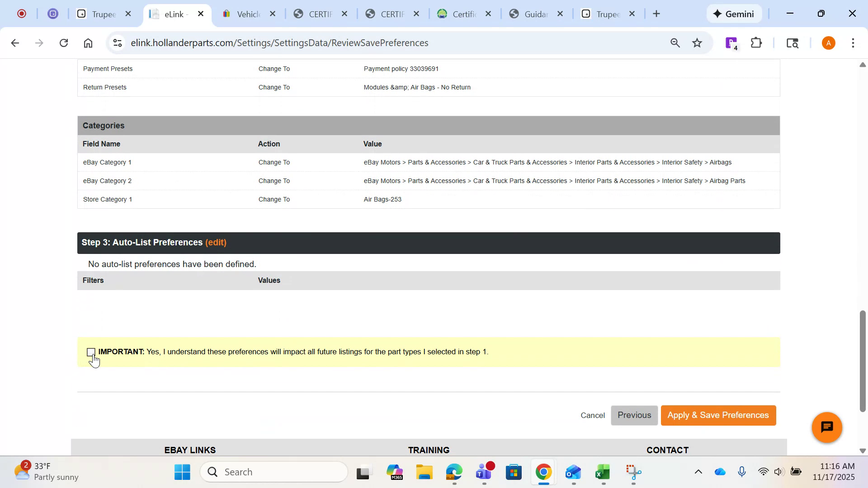Open the zoom search icon in address bar
The height and width of the screenshot is (488, 868).
(x=675, y=42)
